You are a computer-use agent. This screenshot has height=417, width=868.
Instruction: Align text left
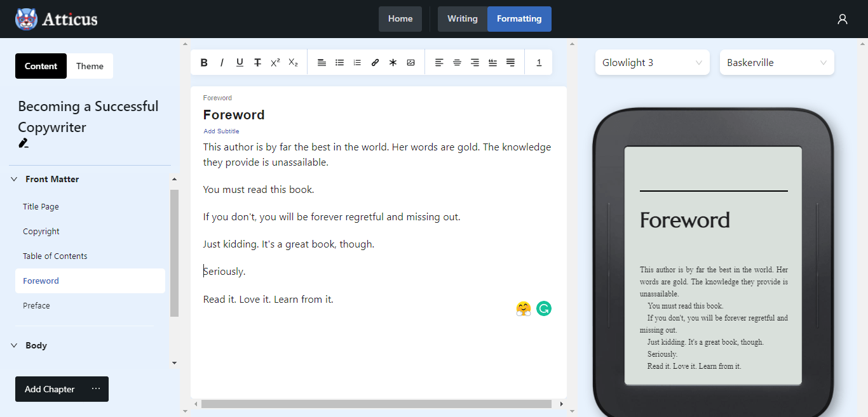[439, 62]
